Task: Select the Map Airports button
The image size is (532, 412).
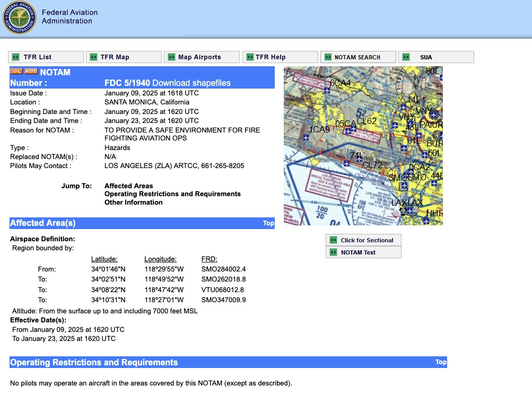Action: tap(202, 57)
